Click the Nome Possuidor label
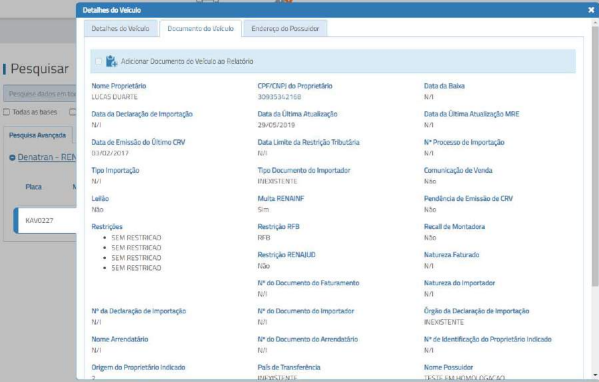The width and height of the screenshot is (599, 382). (448, 367)
